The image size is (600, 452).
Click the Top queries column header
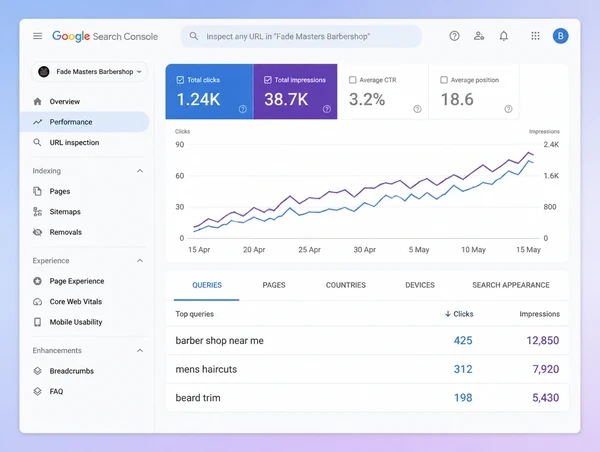(x=194, y=314)
